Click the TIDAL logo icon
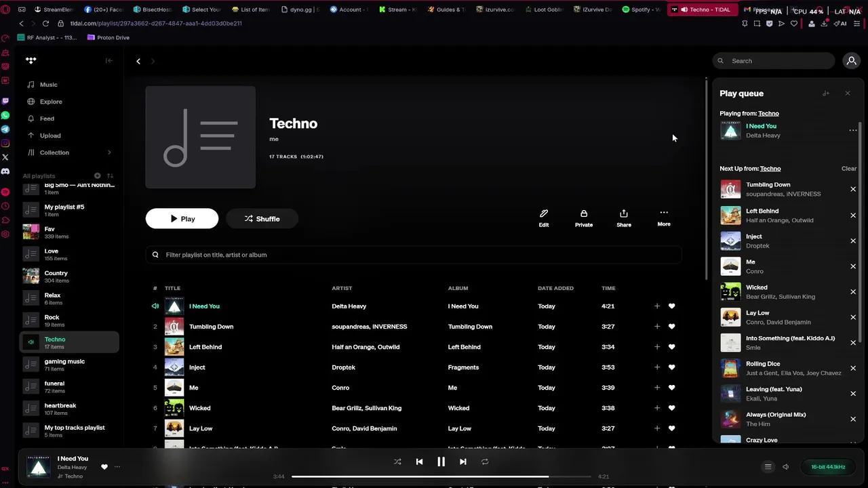This screenshot has width=868, height=488. click(x=31, y=60)
